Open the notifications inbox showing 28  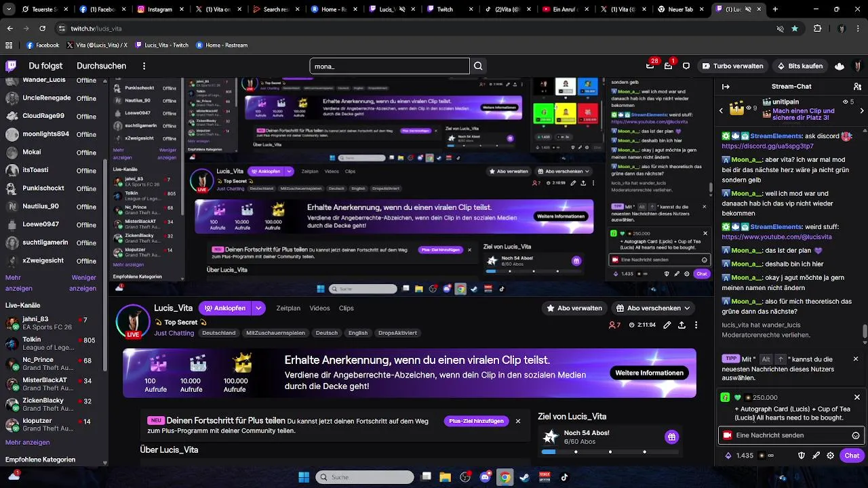[x=650, y=66]
